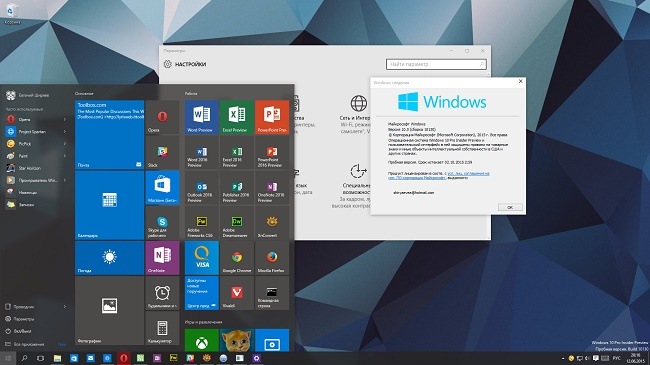The height and width of the screenshot is (365, 650).
Task: Open the Visa QIWI tile
Action: (202, 258)
